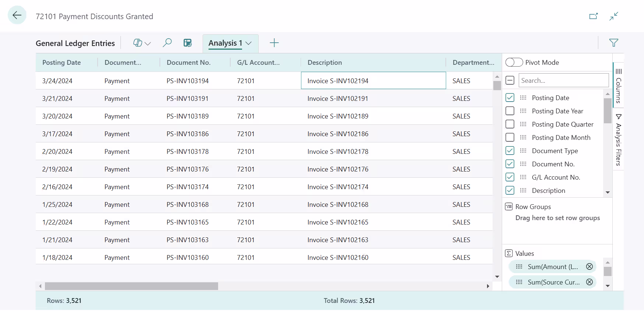The height and width of the screenshot is (311, 644).
Task: Check the Posting Date Year column
Action: click(x=510, y=111)
